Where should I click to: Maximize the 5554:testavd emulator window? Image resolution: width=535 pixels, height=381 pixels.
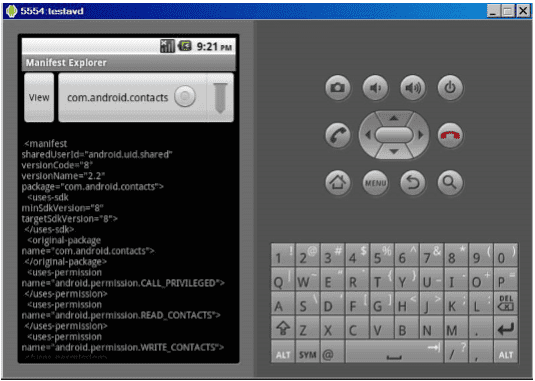[x=507, y=11]
